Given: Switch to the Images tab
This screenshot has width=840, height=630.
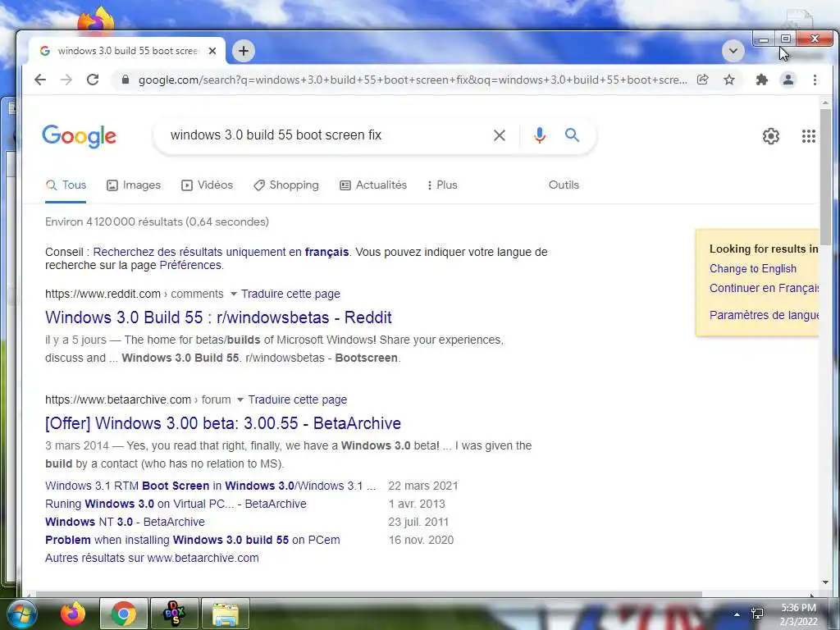Looking at the screenshot, I should 134,185.
